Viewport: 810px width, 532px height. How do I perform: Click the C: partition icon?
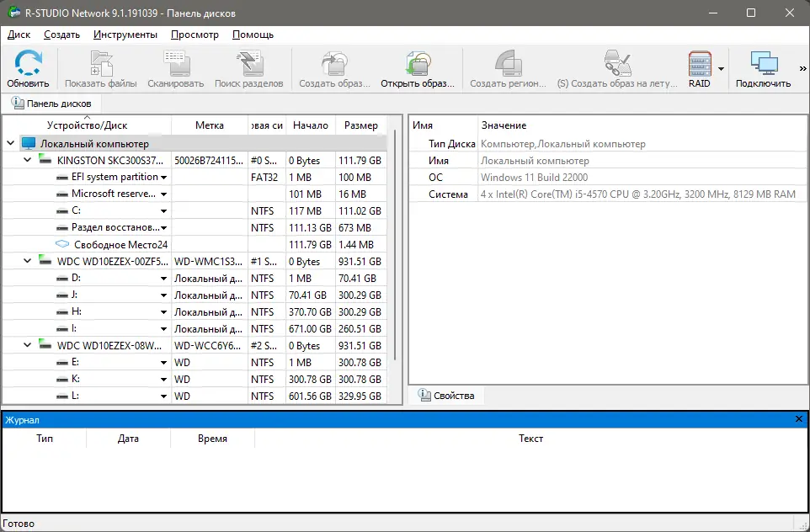[x=62, y=210]
